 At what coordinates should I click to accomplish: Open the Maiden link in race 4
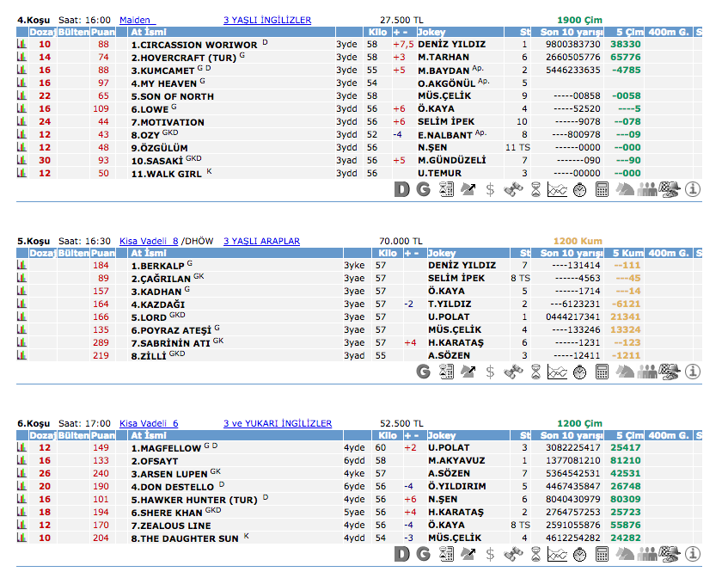(134, 20)
